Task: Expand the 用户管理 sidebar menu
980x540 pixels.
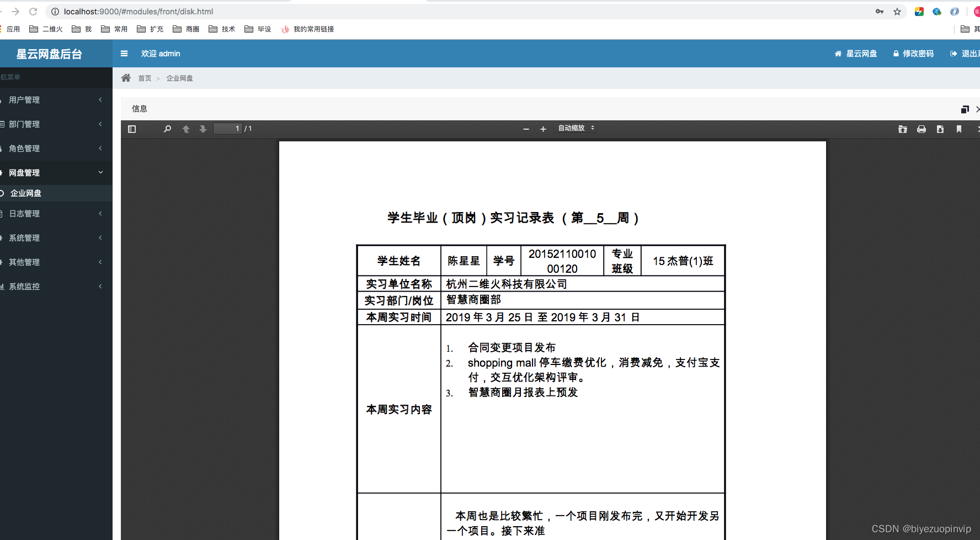Action: pos(56,100)
